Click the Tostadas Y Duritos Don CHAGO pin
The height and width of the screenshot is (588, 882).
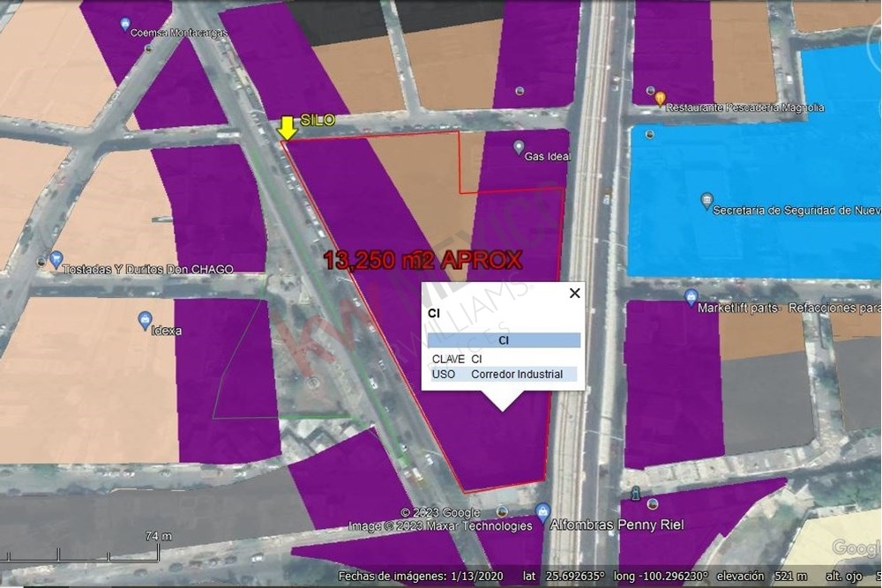55,260
